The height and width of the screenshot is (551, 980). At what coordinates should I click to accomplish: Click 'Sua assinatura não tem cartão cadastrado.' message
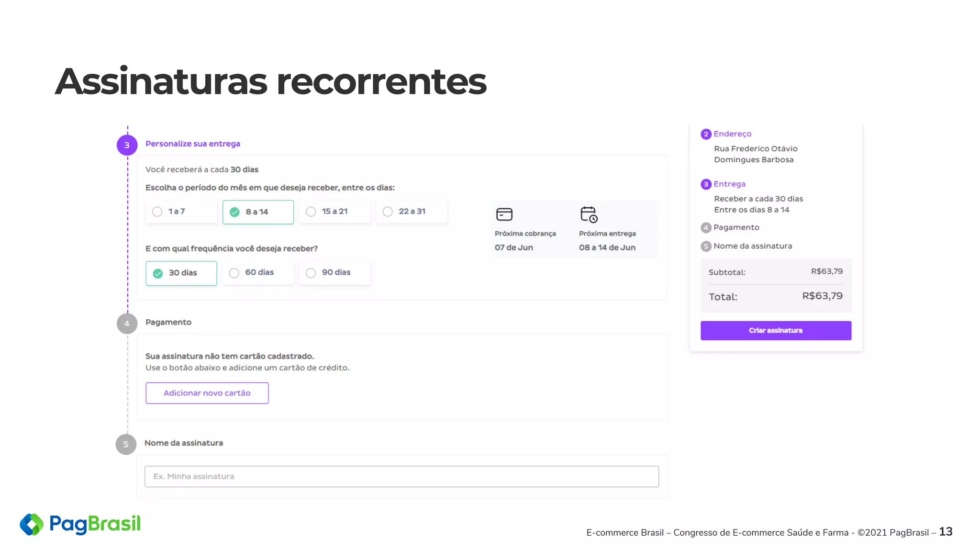click(x=230, y=356)
